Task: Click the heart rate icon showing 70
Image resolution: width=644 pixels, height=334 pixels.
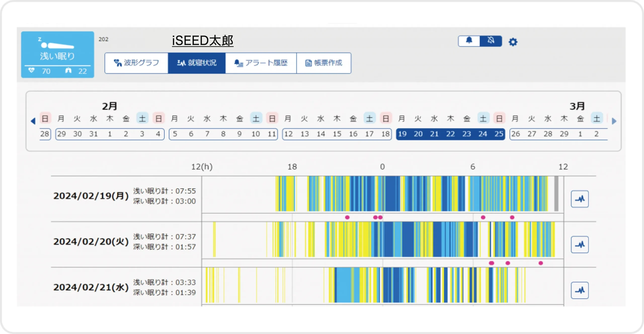Action: [x=31, y=71]
